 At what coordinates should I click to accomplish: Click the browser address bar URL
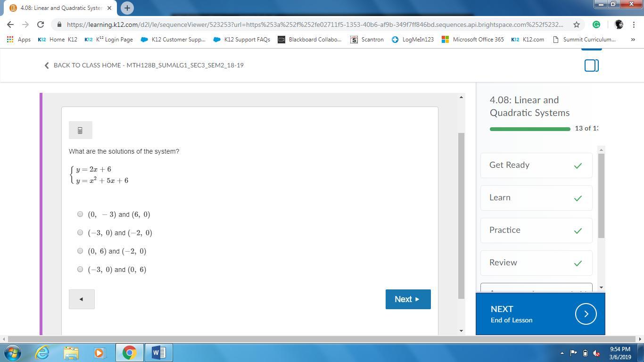[315, 25]
